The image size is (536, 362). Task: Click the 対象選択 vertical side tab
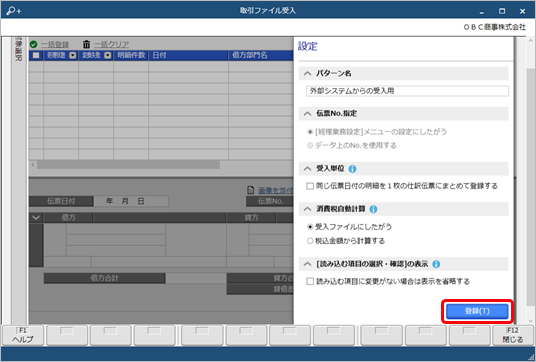[18, 50]
